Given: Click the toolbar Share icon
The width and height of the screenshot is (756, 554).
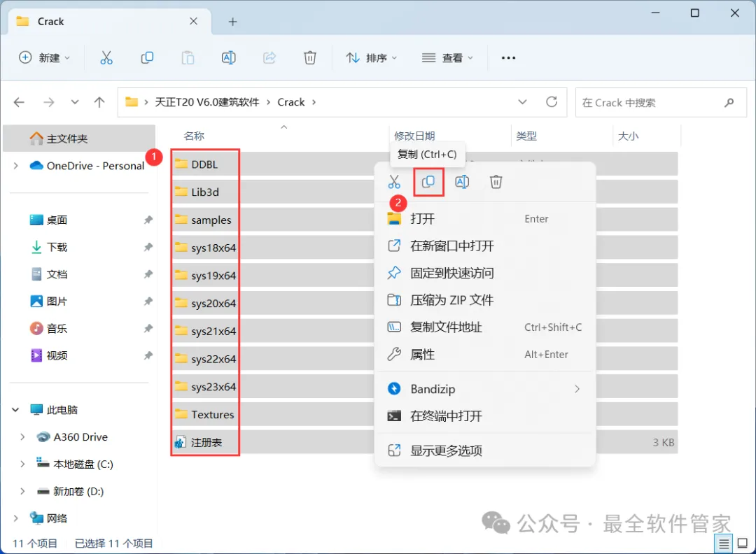Looking at the screenshot, I should pos(269,58).
